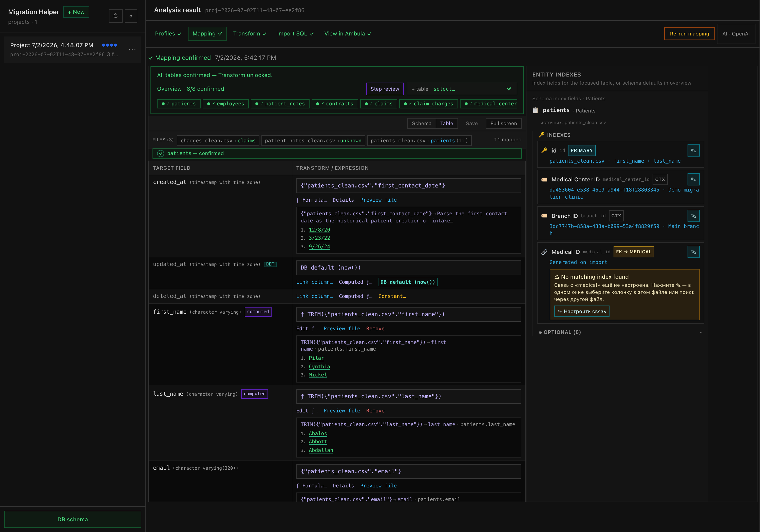Select patients_clean.csv file chip
Screen dimensions: 760x532
click(x=419, y=141)
